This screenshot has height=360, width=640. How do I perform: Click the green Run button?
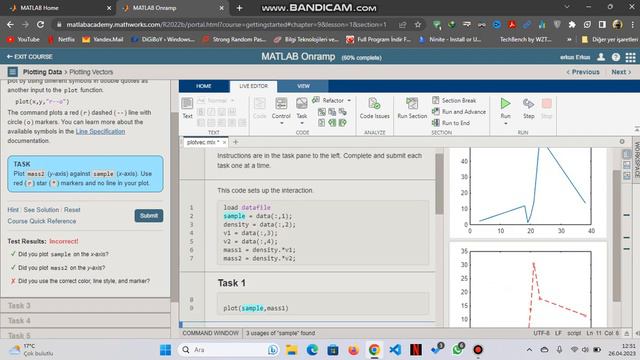(x=505, y=104)
